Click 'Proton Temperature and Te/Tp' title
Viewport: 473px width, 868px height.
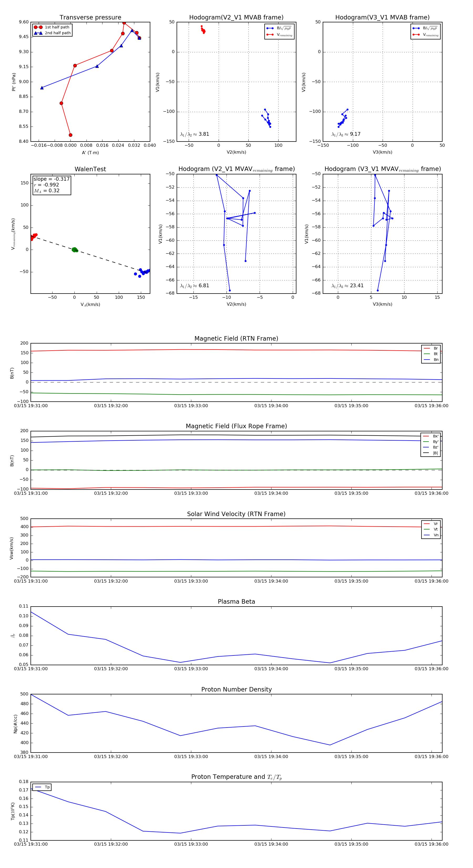[x=236, y=777]
